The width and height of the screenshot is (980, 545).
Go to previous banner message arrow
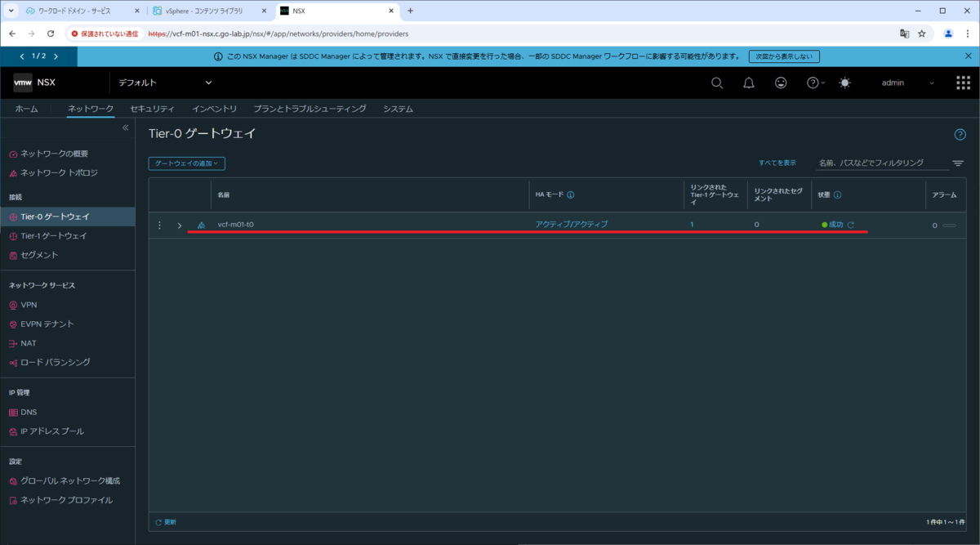(22, 56)
